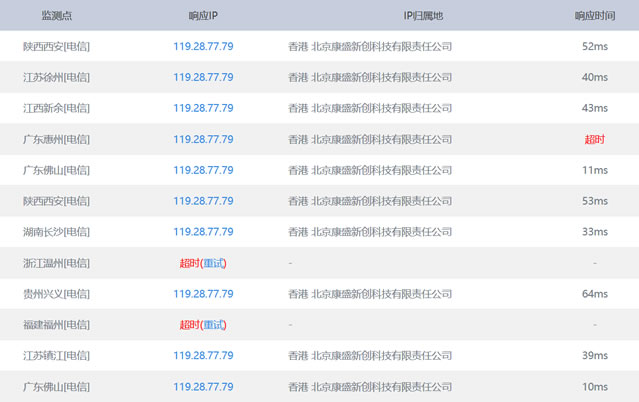Open the IP link in the 江苏徐州 row
639x402 pixels.
203,77
